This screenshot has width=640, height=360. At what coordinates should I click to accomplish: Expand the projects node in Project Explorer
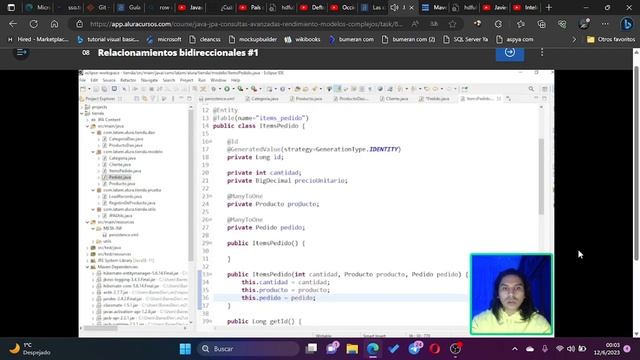tap(82, 107)
